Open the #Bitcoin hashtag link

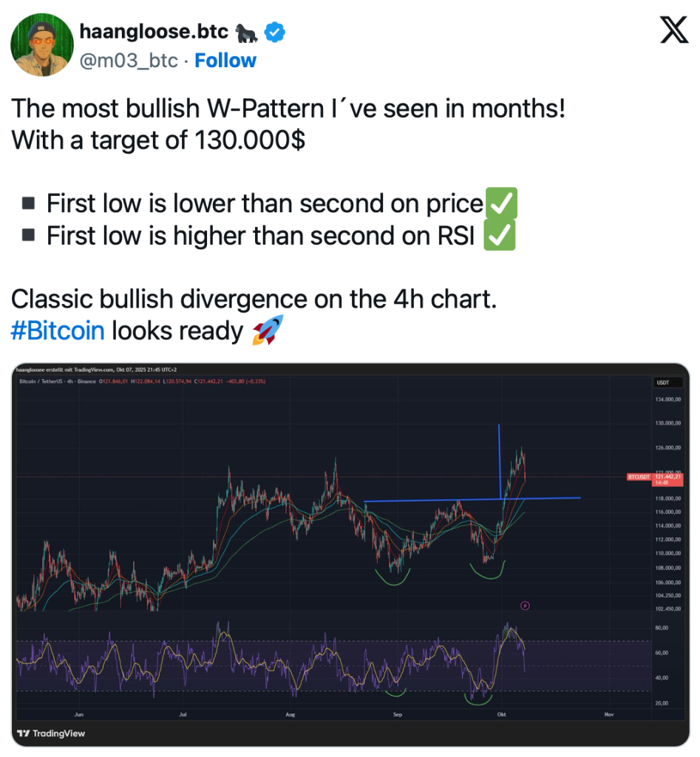pos(58,330)
